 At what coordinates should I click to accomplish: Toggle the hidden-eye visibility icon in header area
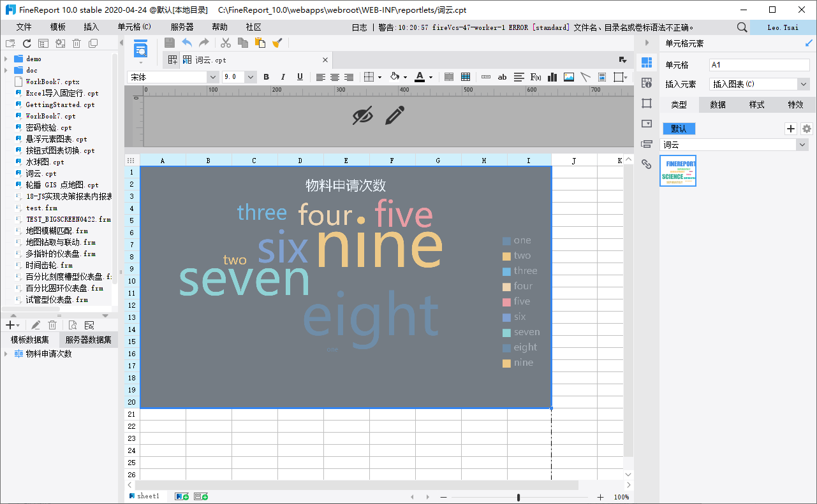pos(362,116)
